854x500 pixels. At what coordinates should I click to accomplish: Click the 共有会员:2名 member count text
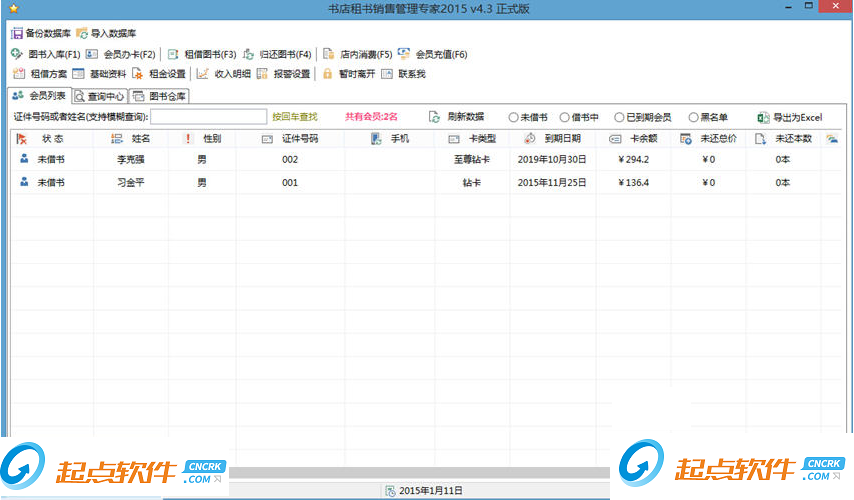pos(371,117)
